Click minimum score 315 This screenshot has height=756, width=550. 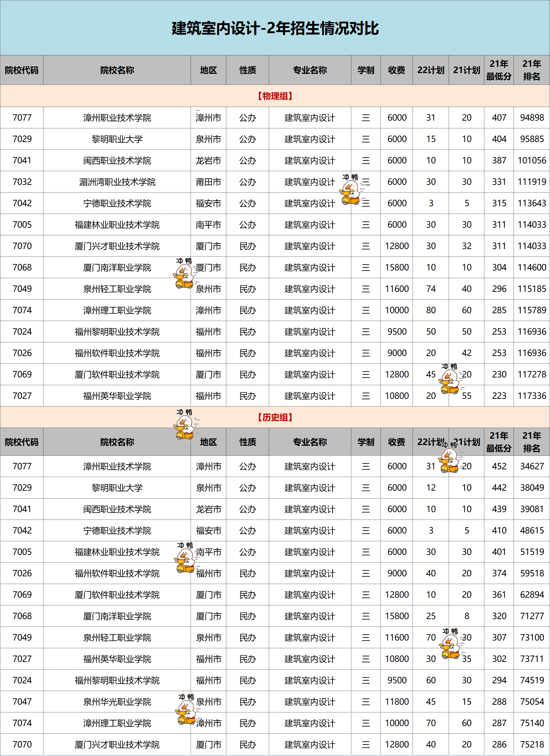coord(499,203)
